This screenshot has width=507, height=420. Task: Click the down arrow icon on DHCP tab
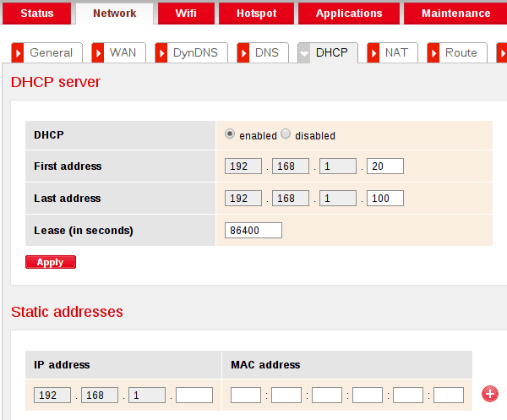(304, 52)
